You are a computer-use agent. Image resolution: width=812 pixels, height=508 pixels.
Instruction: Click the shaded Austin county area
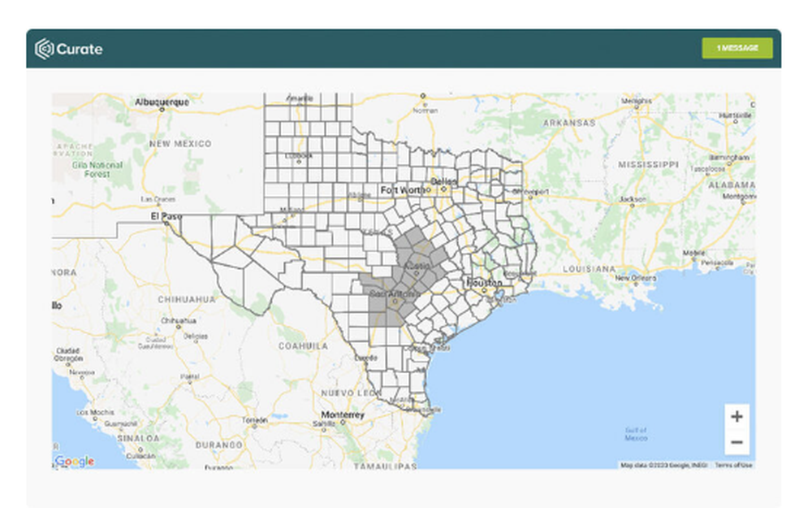pyautogui.click(x=416, y=270)
